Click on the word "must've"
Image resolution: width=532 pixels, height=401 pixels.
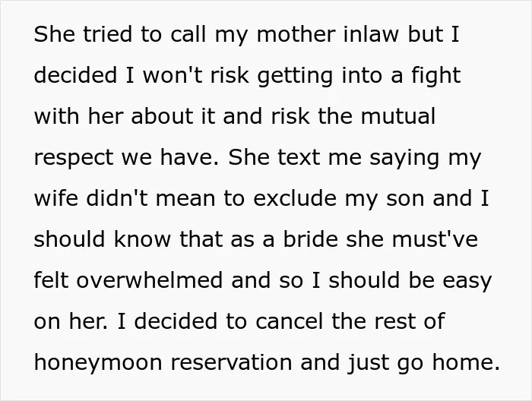(435, 239)
